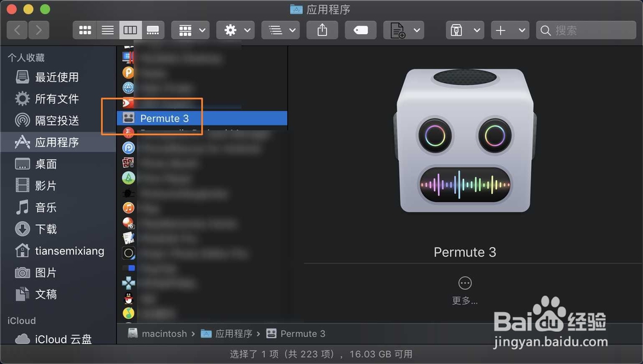Viewport: 643px width, 364px height.
Task: Select Permute 3 in the file list
Action: (202, 118)
